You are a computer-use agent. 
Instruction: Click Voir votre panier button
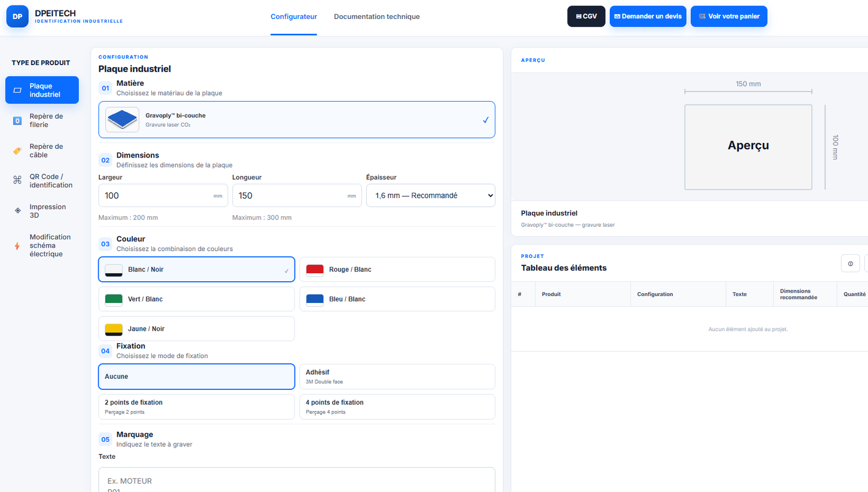pos(729,16)
